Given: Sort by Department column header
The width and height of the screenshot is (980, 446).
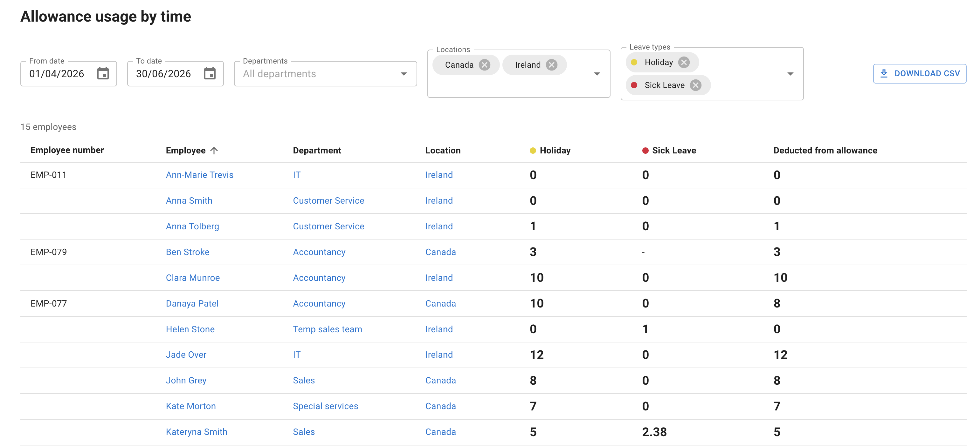Looking at the screenshot, I should [x=317, y=151].
